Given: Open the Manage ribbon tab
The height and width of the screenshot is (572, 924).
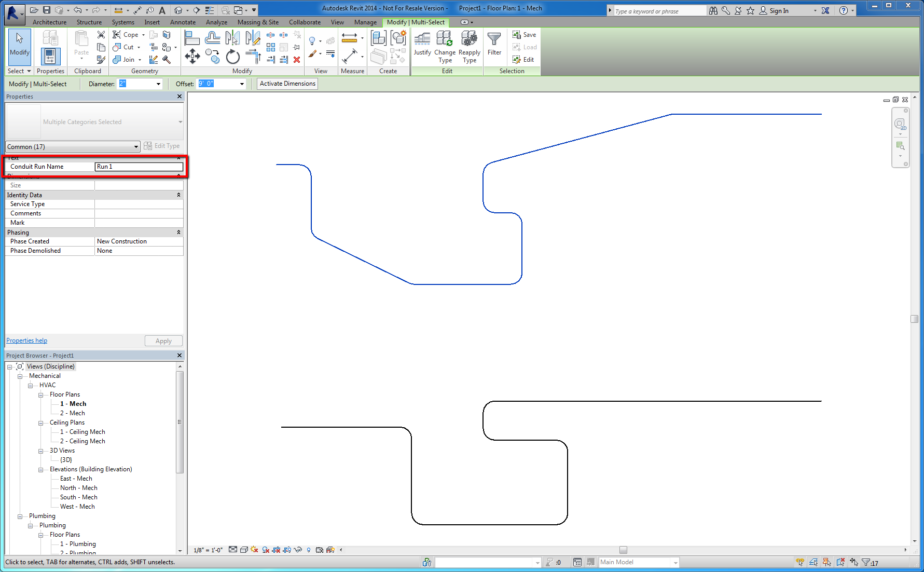Looking at the screenshot, I should (x=365, y=22).
